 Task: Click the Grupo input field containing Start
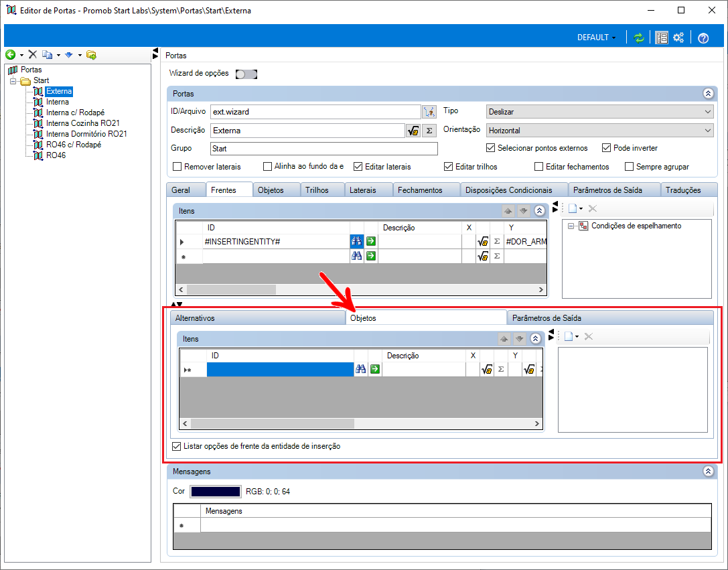point(323,149)
